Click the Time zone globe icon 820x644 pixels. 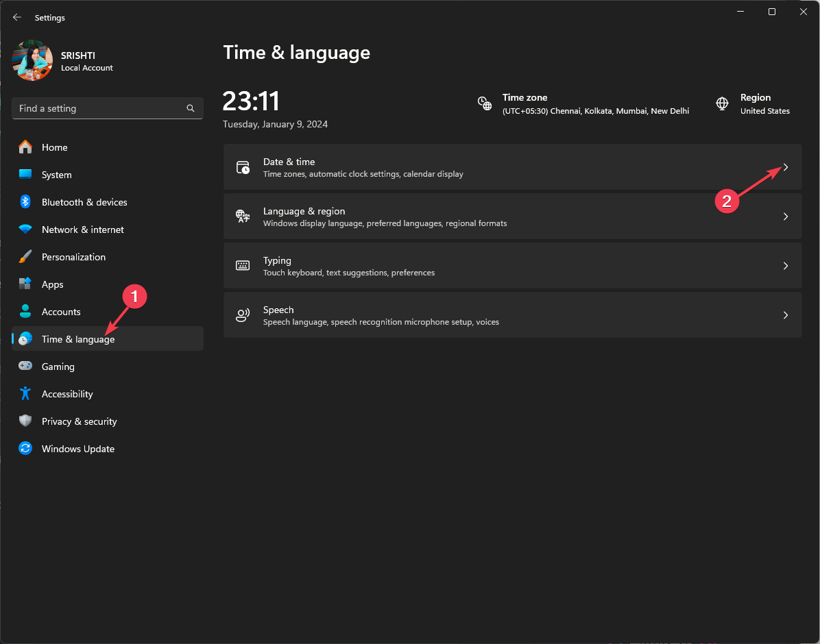[485, 103]
